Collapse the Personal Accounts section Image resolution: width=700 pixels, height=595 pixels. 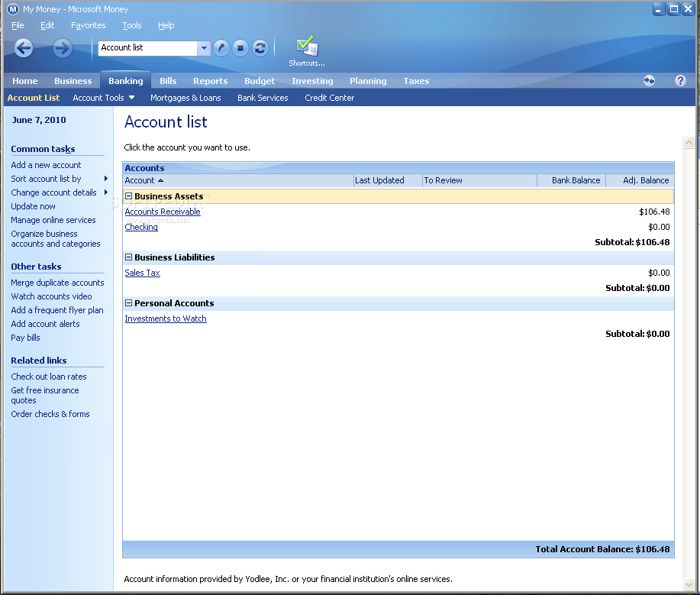128,302
